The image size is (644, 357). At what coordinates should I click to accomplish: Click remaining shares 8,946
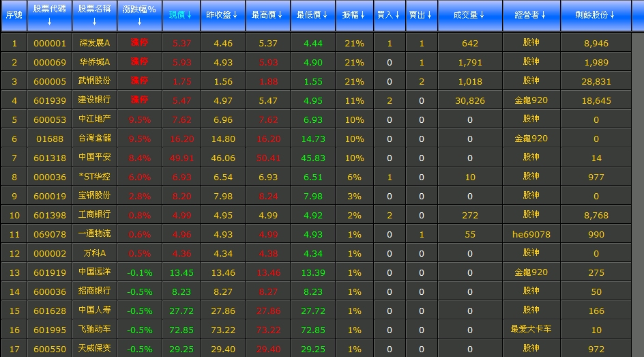point(596,43)
